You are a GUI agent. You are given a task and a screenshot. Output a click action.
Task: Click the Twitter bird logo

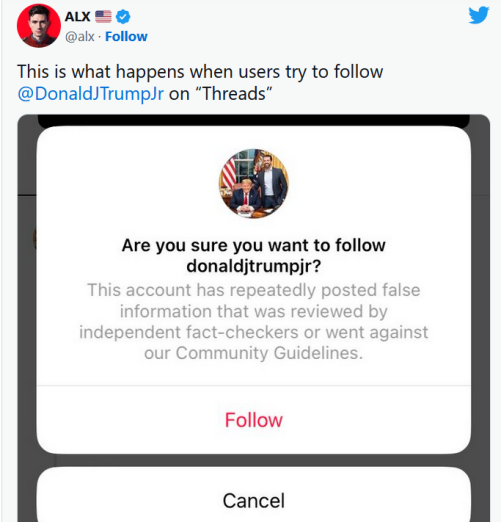pyautogui.click(x=479, y=15)
